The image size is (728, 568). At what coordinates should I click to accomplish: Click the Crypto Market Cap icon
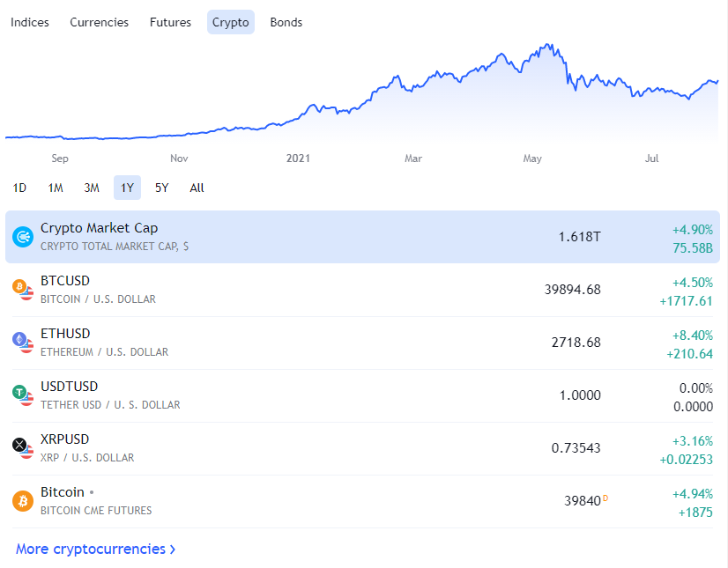pos(23,237)
